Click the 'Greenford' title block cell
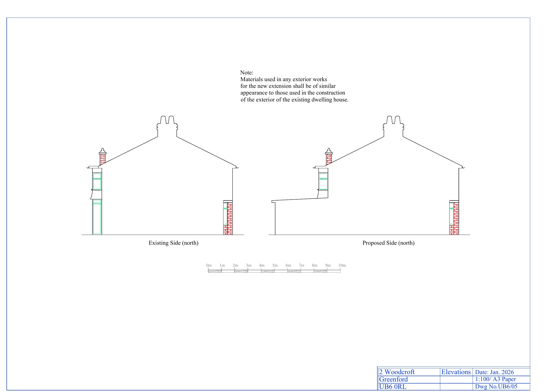This screenshot has width=555, height=392. pos(393,379)
